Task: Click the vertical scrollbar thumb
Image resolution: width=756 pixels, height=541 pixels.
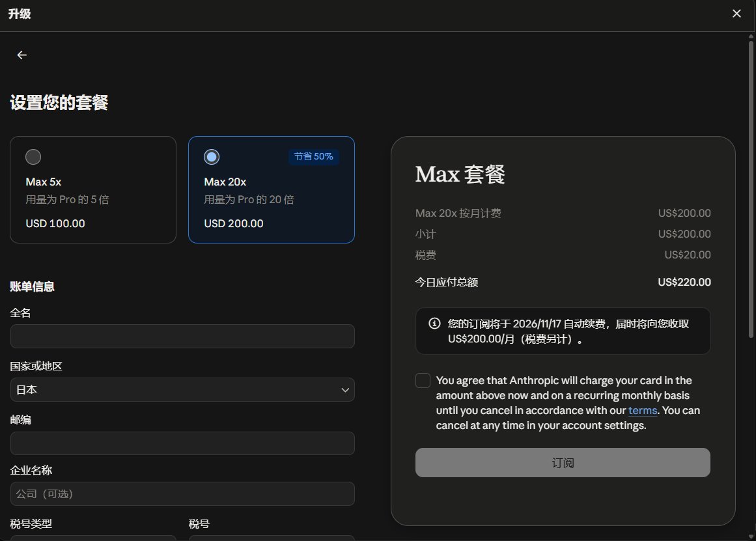Action: click(751, 189)
